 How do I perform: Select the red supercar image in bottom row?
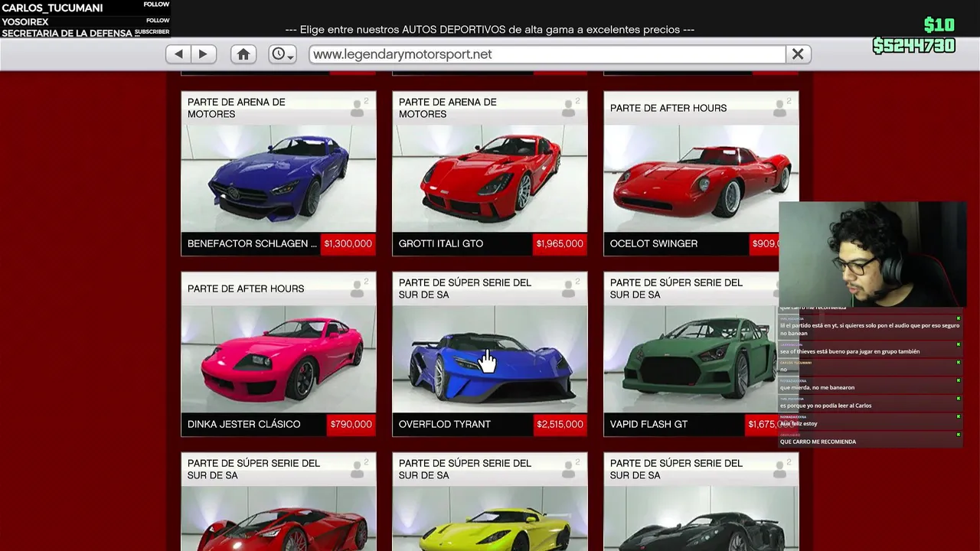click(279, 518)
